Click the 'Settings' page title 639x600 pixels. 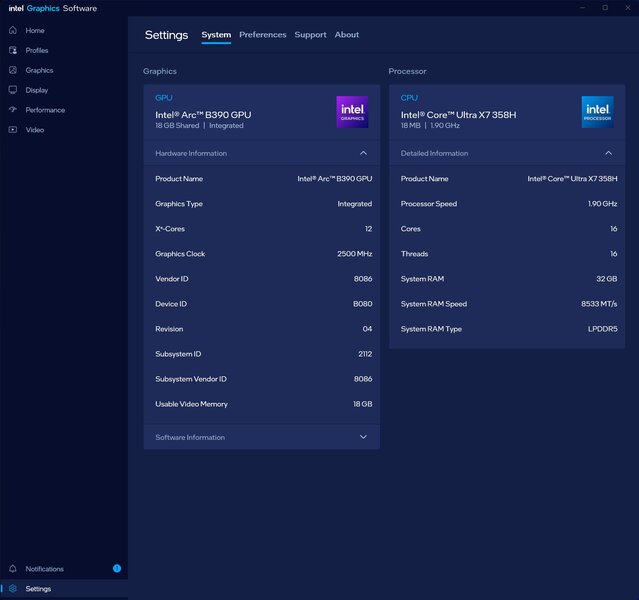(166, 35)
